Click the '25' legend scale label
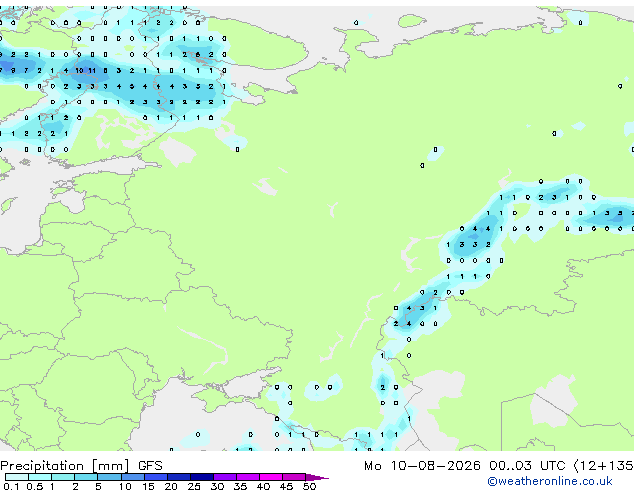Viewport: 634px width, 490px height. pyautogui.click(x=194, y=486)
